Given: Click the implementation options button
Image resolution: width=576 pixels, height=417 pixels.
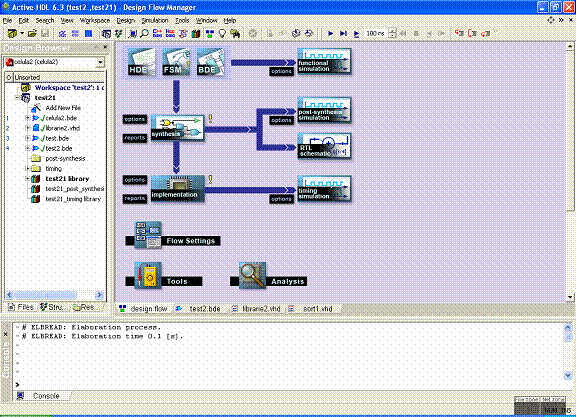Looking at the screenshot, I should point(135,180).
